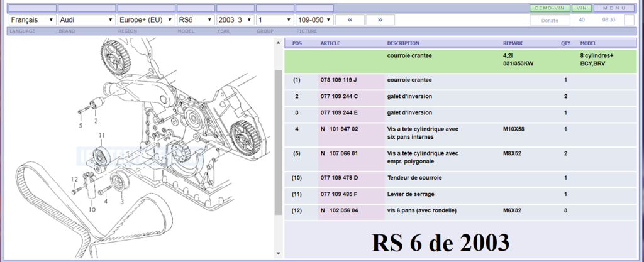The height and width of the screenshot is (262, 644).
Task: Open the Year dropdown showing 2003
Action: pos(235,20)
